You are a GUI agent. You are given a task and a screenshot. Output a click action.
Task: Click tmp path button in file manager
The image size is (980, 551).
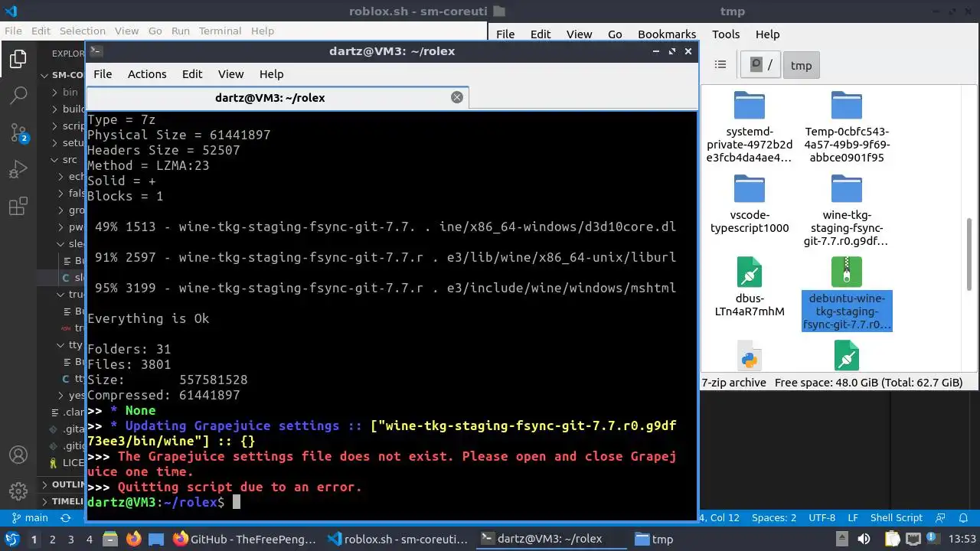802,65
